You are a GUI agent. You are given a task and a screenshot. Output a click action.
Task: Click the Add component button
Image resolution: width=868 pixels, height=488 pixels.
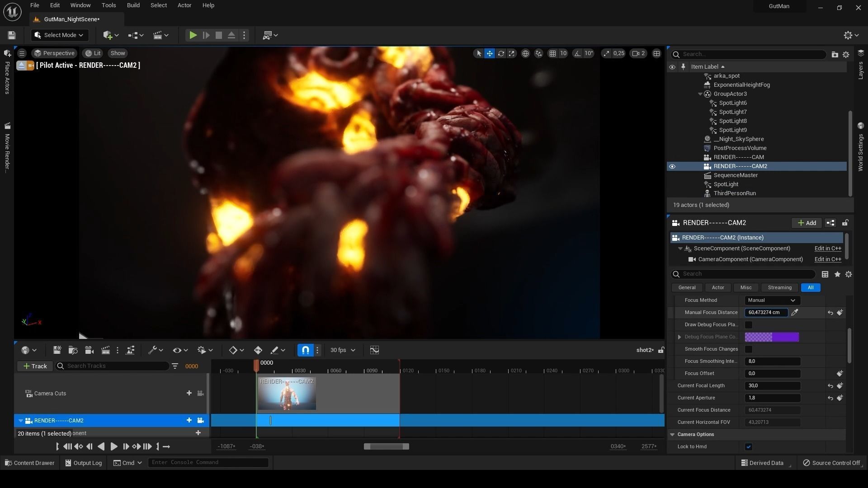click(807, 223)
